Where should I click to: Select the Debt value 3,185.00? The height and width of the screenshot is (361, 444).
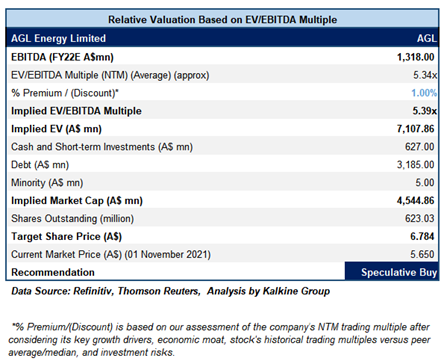[x=415, y=165]
